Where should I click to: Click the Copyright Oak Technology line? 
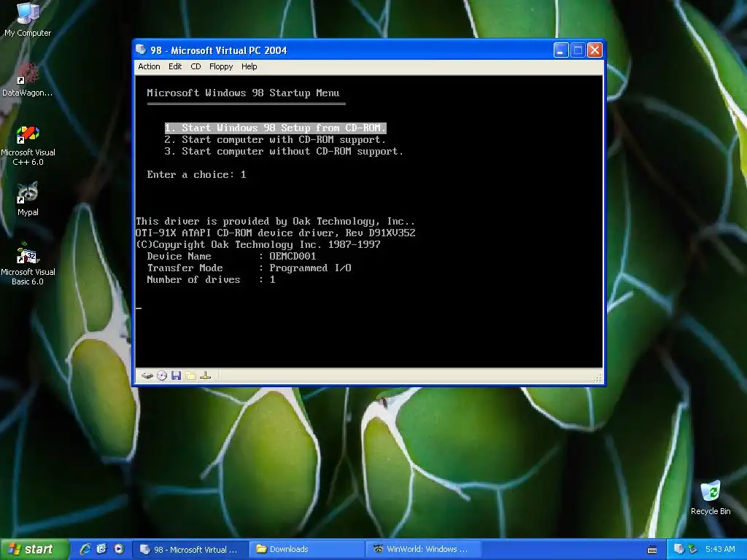click(258, 245)
